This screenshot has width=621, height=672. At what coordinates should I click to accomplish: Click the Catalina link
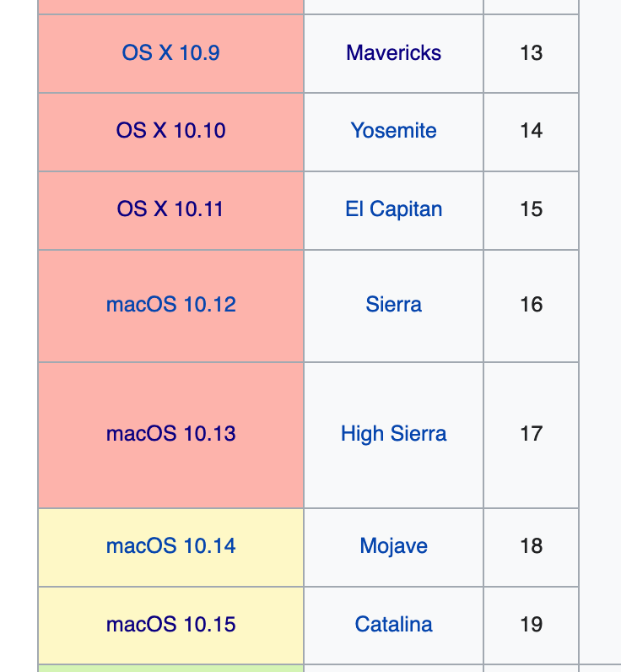coord(393,625)
